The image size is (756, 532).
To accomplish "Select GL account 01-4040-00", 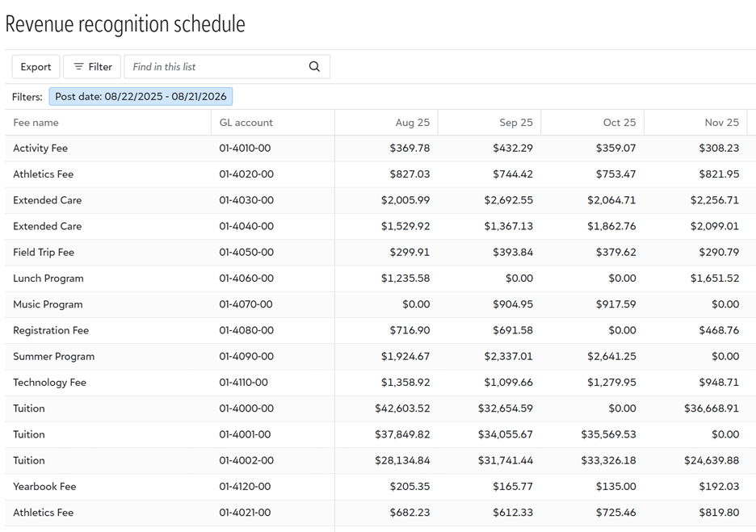I will coord(246,226).
